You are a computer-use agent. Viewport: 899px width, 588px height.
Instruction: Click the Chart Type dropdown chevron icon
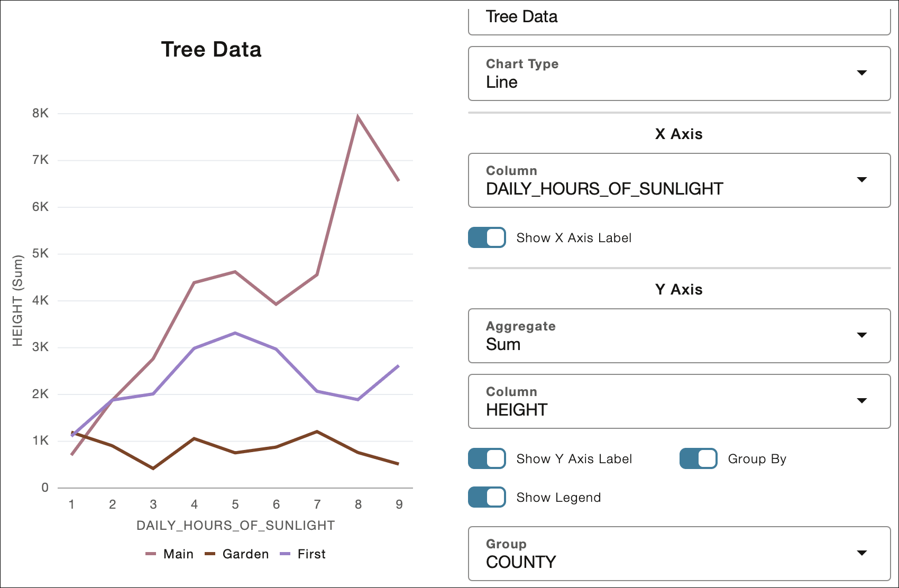pyautogui.click(x=862, y=73)
